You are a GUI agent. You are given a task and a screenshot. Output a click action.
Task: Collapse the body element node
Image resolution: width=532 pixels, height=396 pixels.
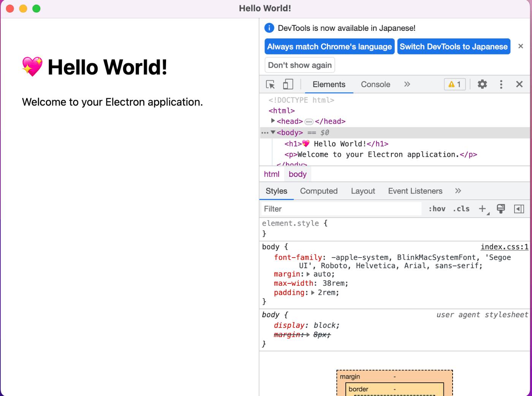click(x=273, y=132)
